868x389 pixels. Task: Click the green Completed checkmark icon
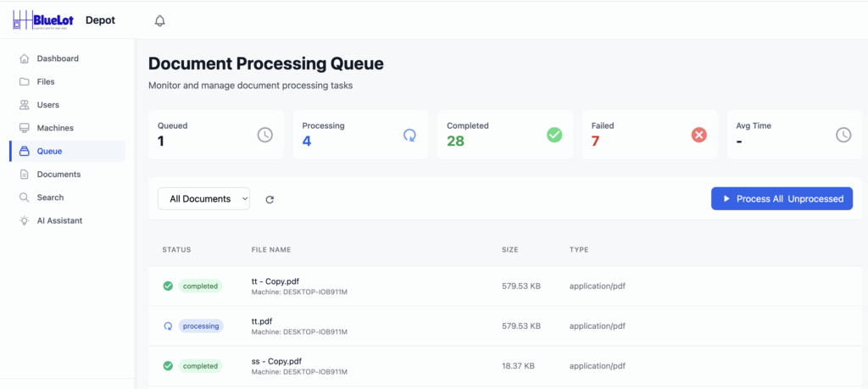point(554,135)
